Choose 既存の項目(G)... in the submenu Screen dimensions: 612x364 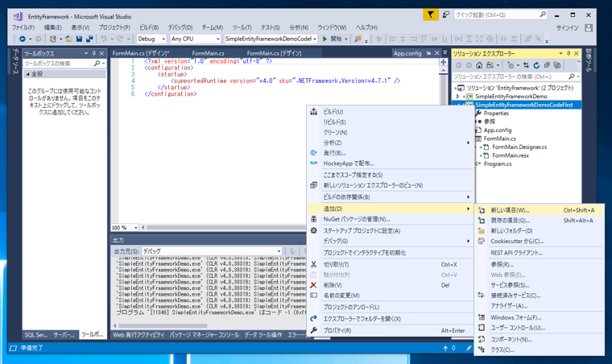pos(540,221)
